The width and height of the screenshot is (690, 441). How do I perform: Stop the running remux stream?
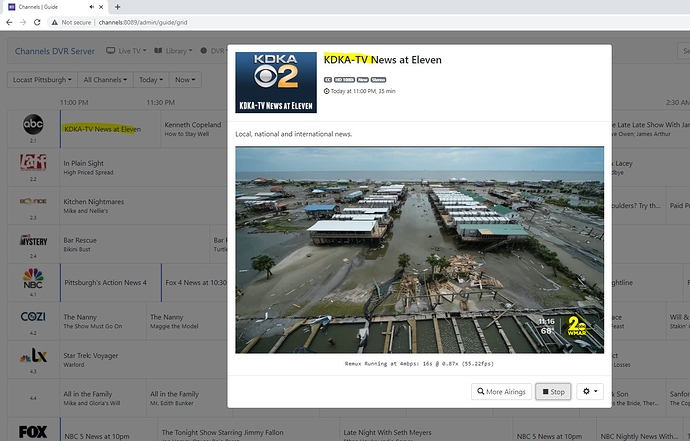[x=553, y=391]
